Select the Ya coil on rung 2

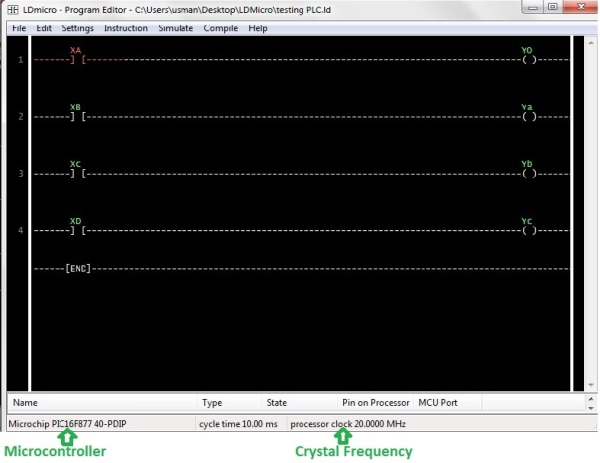[x=528, y=117]
